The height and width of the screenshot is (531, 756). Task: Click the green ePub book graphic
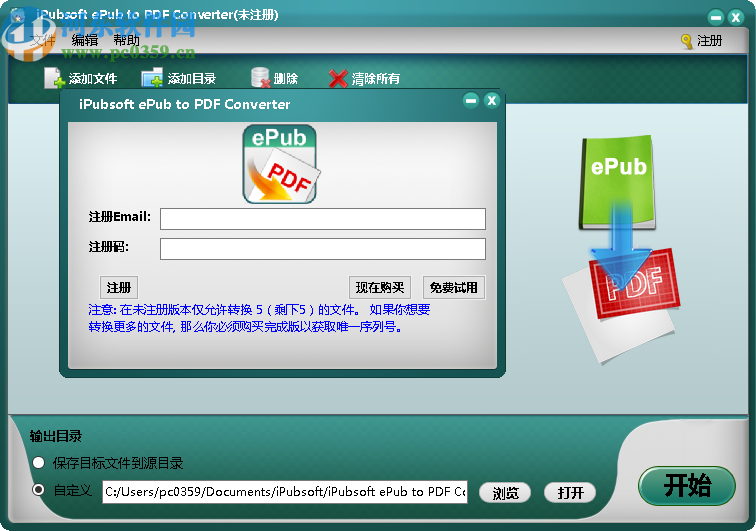coord(618,182)
